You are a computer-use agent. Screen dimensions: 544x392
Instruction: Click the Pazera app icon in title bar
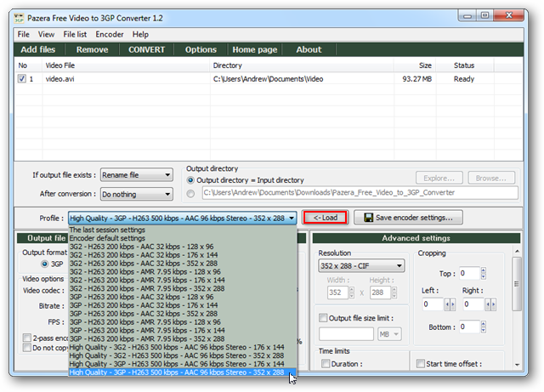(x=19, y=18)
